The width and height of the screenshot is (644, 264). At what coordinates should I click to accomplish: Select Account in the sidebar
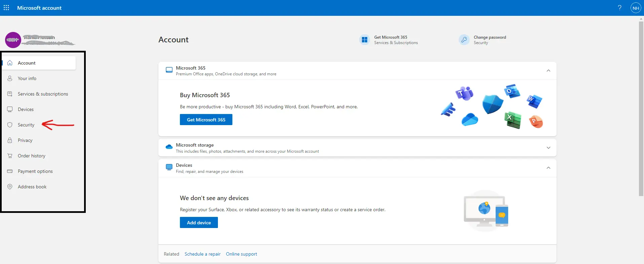[39, 63]
